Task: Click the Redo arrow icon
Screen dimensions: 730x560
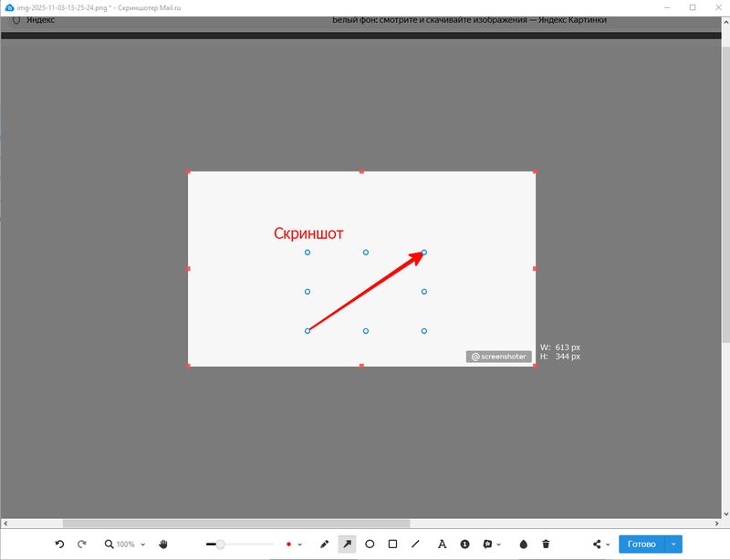Action: click(82, 544)
